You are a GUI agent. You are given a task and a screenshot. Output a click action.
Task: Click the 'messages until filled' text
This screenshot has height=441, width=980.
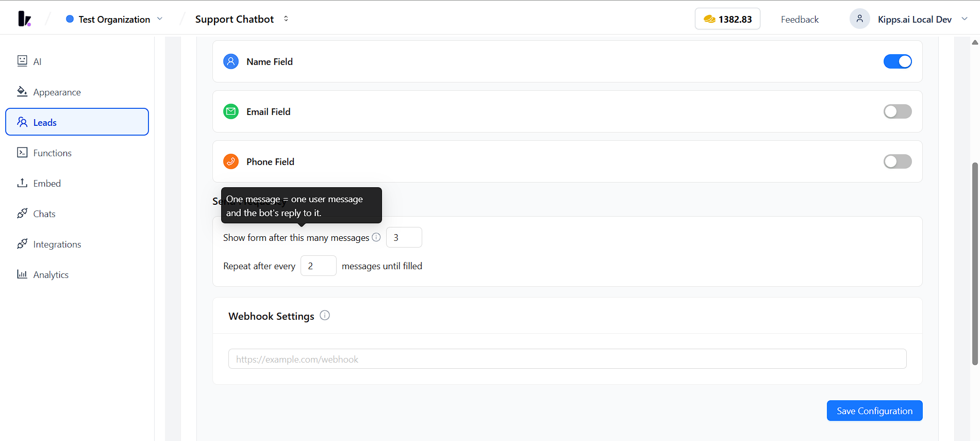382,266
